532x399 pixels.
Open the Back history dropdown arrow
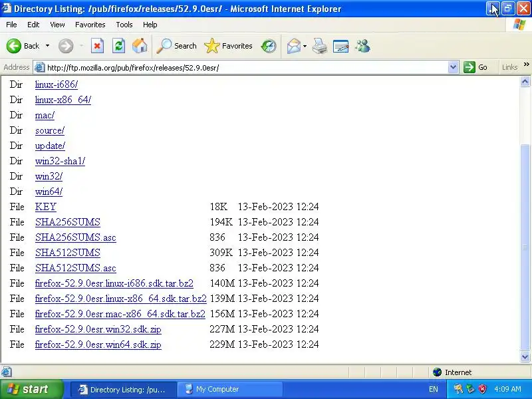click(47, 46)
